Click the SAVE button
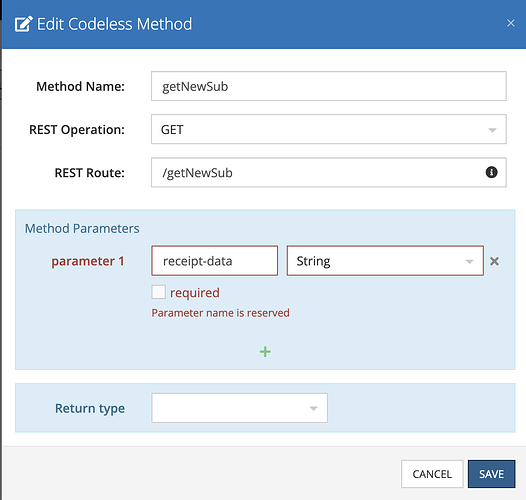 (x=491, y=474)
